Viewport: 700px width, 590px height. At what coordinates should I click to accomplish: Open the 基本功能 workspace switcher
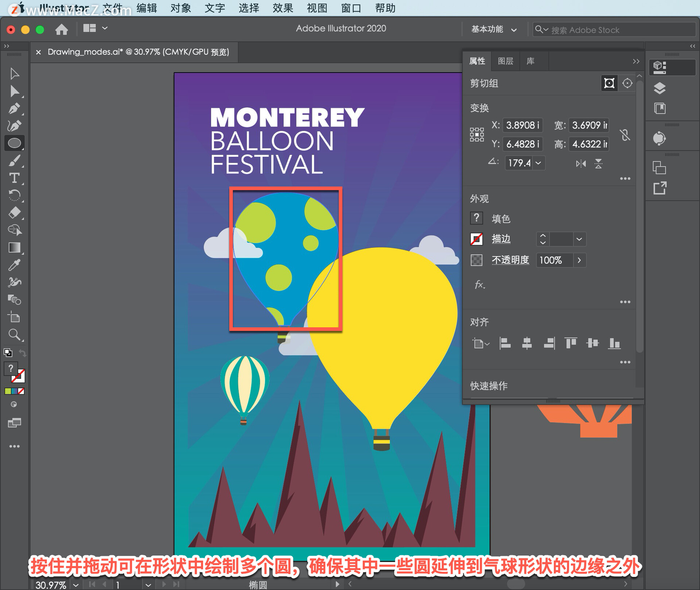pyautogui.click(x=494, y=30)
